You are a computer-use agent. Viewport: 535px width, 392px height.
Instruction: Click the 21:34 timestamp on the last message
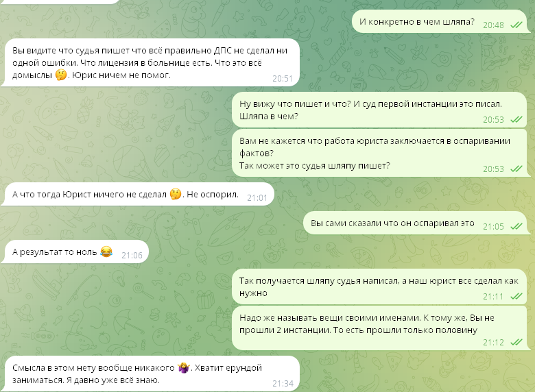point(283,384)
